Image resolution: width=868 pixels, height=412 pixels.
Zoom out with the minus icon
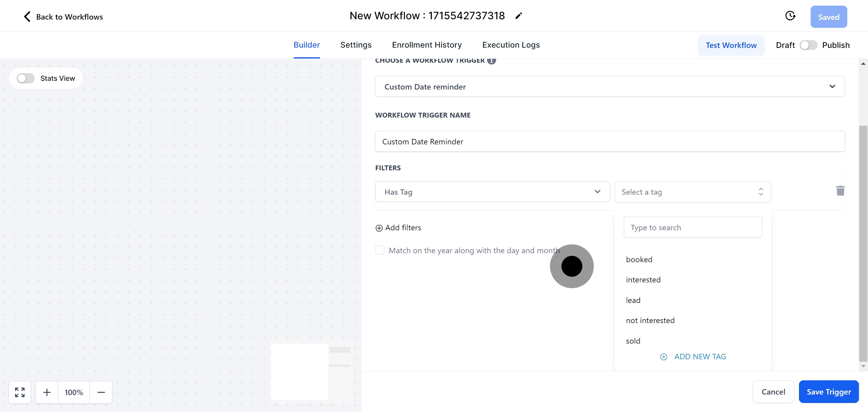101,392
